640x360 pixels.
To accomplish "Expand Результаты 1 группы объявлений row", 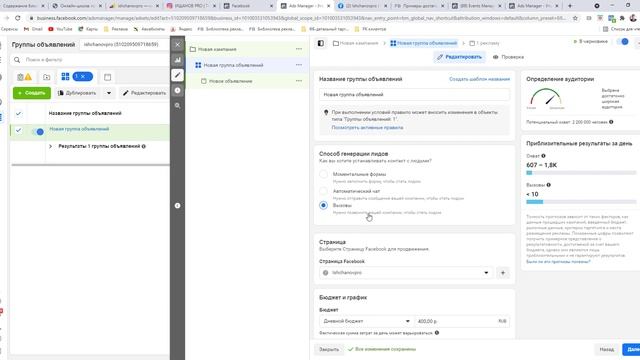I will pyautogui.click(x=50, y=146).
